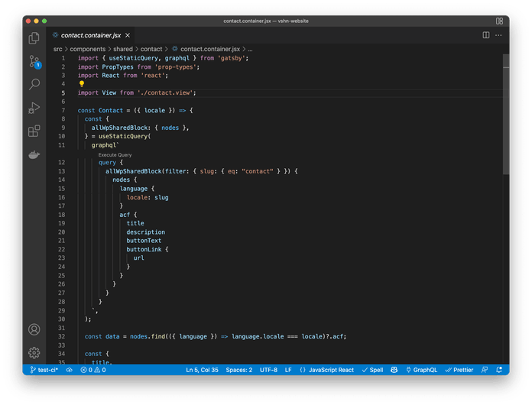Open the Accounts menu icon

tap(34, 329)
